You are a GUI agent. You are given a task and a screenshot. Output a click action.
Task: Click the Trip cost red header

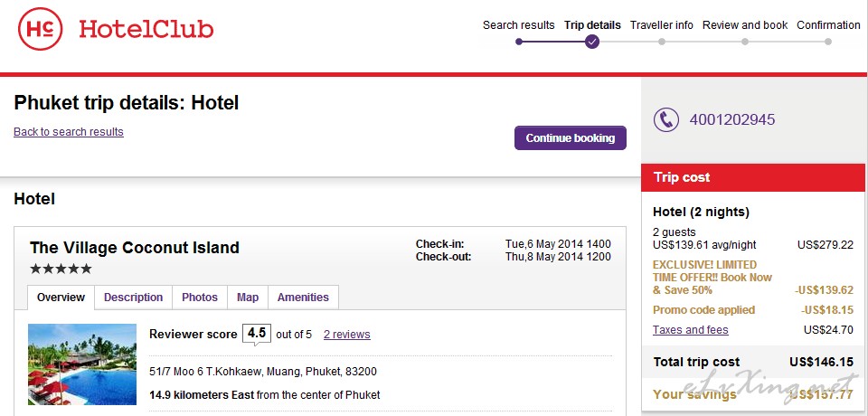pyautogui.click(x=753, y=177)
